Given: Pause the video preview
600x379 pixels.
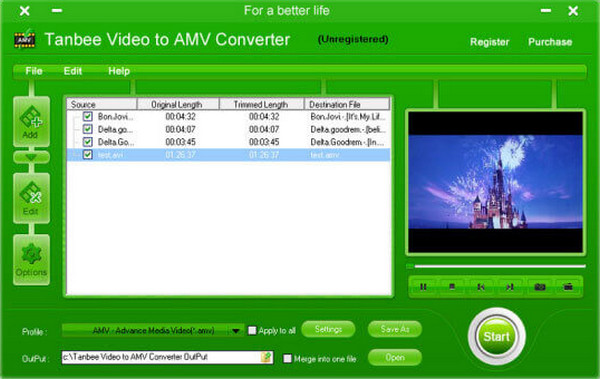Looking at the screenshot, I should [x=423, y=286].
